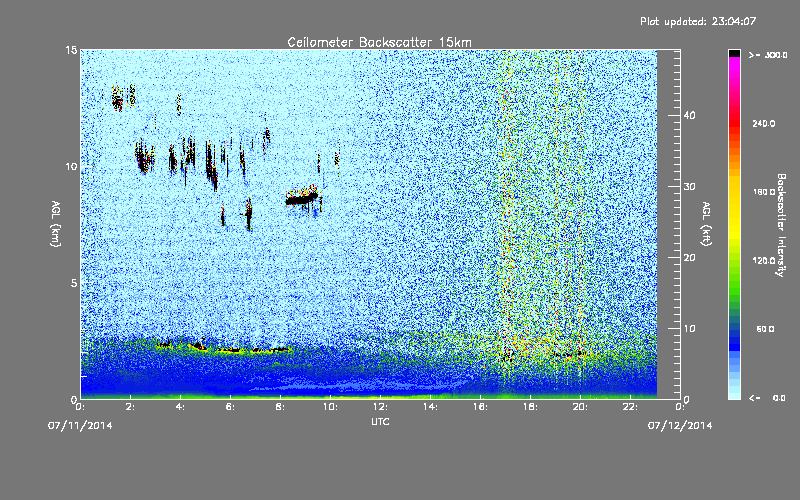Click the '18:' hour tick label
The height and width of the screenshot is (500, 800).
click(x=530, y=407)
